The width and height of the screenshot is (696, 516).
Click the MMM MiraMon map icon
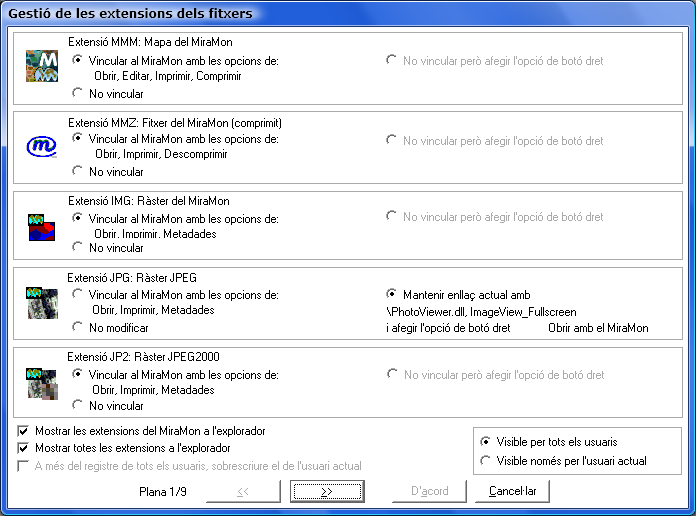[x=42, y=66]
